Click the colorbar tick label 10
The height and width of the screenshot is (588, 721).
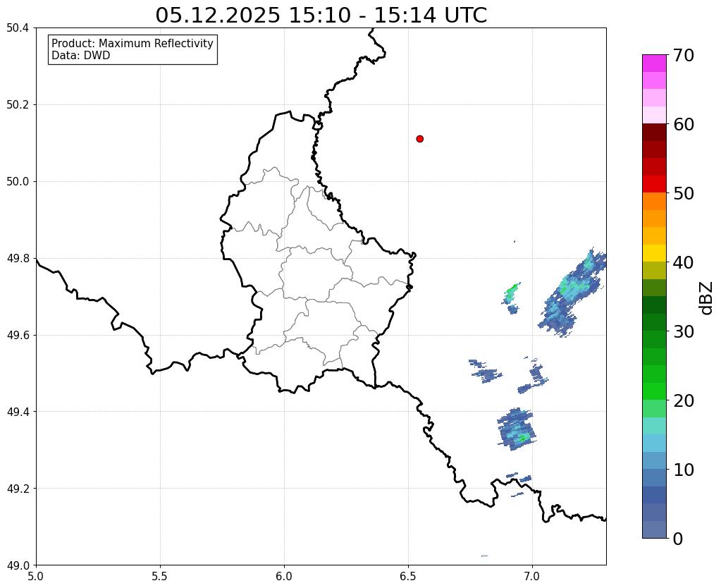click(x=684, y=470)
